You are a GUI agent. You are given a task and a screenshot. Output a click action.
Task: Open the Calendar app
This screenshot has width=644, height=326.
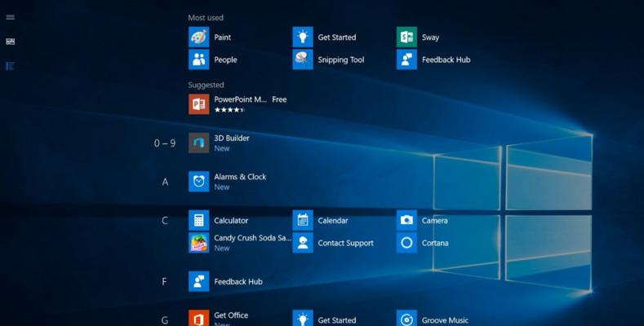coord(320,220)
